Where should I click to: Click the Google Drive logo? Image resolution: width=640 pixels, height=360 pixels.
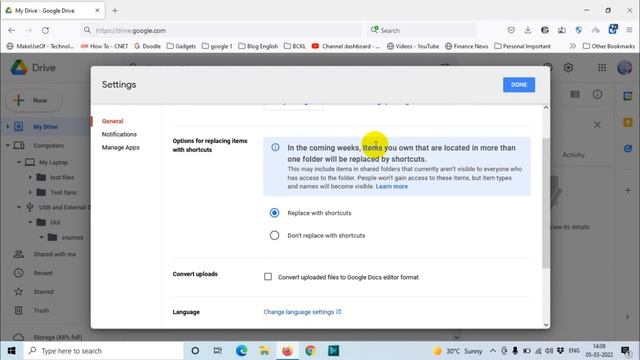[x=19, y=67]
